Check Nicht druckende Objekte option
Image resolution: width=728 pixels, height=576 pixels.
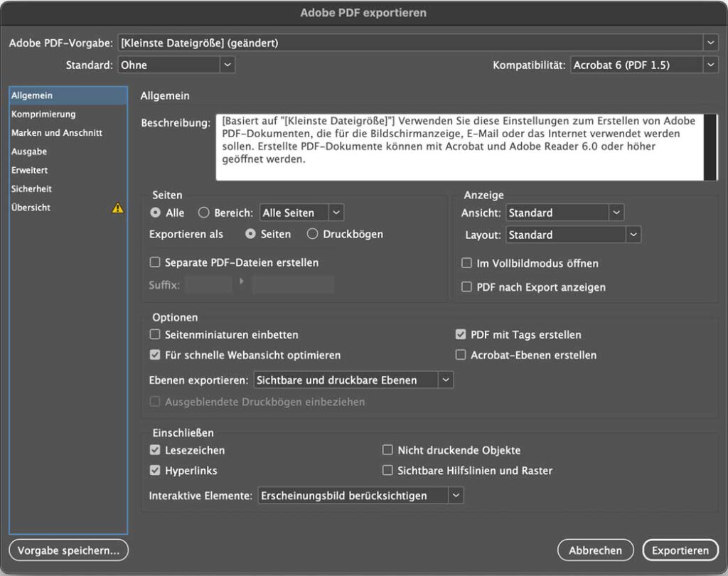(387, 450)
